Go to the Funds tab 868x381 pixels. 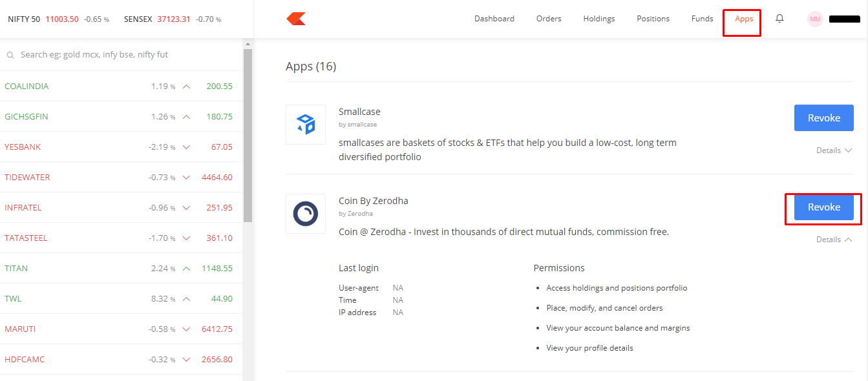pos(702,19)
